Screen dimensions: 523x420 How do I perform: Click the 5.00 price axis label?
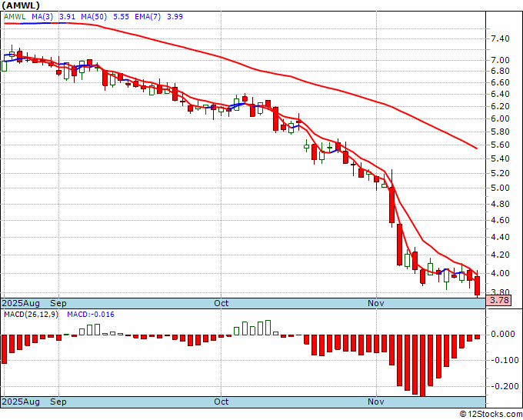[x=501, y=188]
